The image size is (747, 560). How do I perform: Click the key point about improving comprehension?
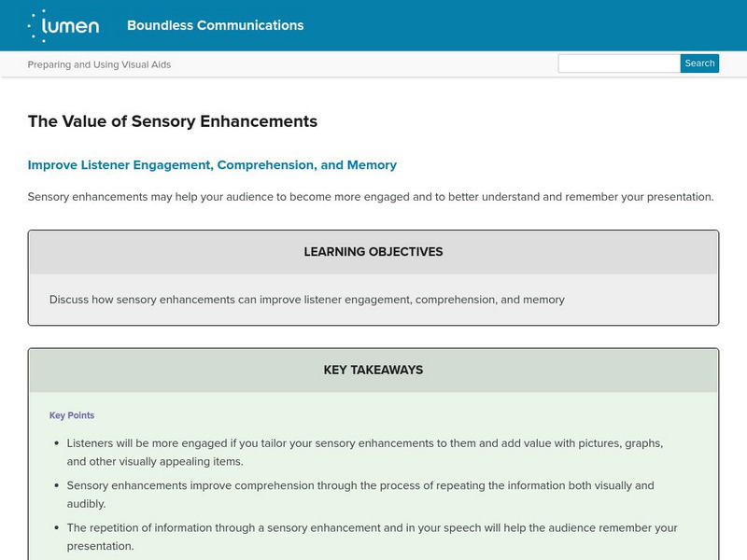pos(360,485)
